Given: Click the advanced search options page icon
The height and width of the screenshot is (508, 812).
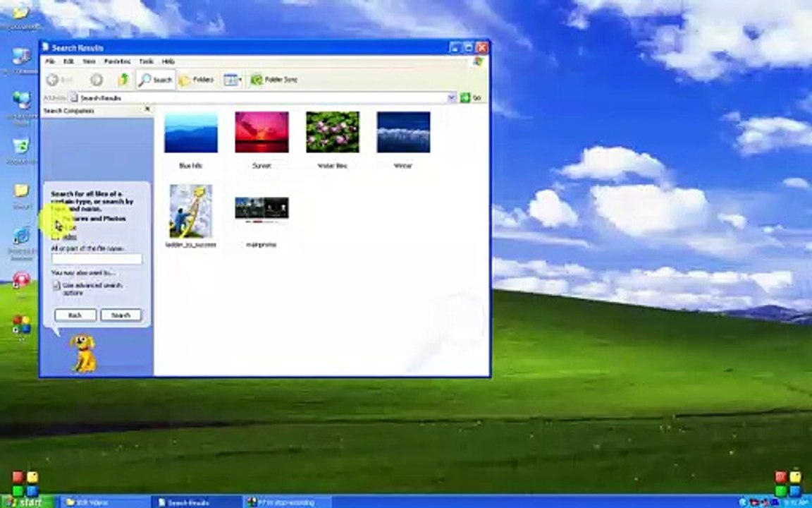Looking at the screenshot, I should [56, 286].
